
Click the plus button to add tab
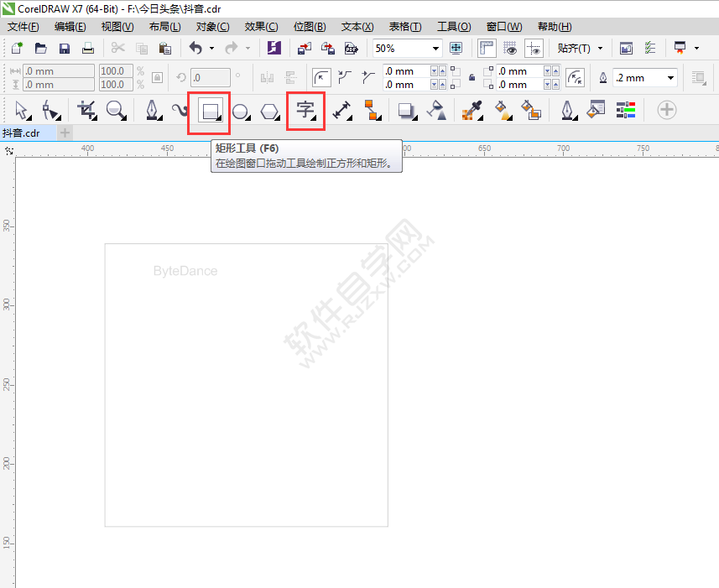coord(65,133)
